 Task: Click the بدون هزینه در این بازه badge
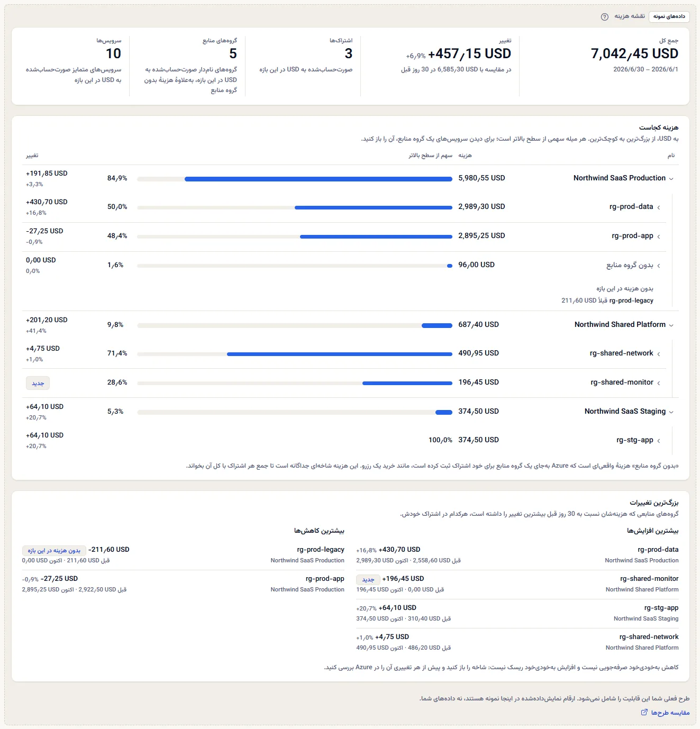54,551
